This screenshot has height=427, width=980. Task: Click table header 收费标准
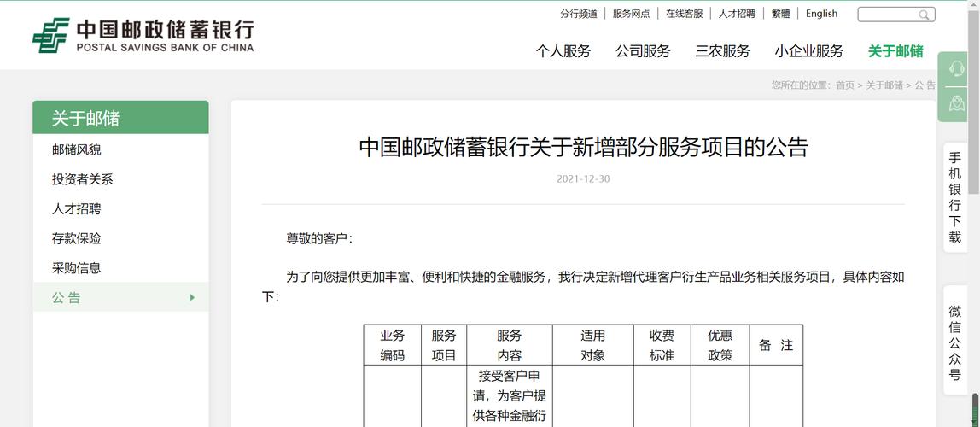(662, 345)
